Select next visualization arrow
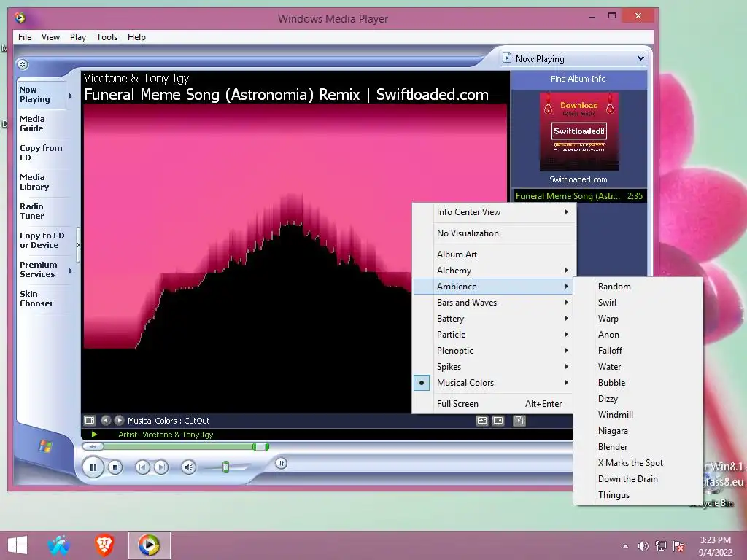This screenshot has width=747, height=560. tap(119, 421)
